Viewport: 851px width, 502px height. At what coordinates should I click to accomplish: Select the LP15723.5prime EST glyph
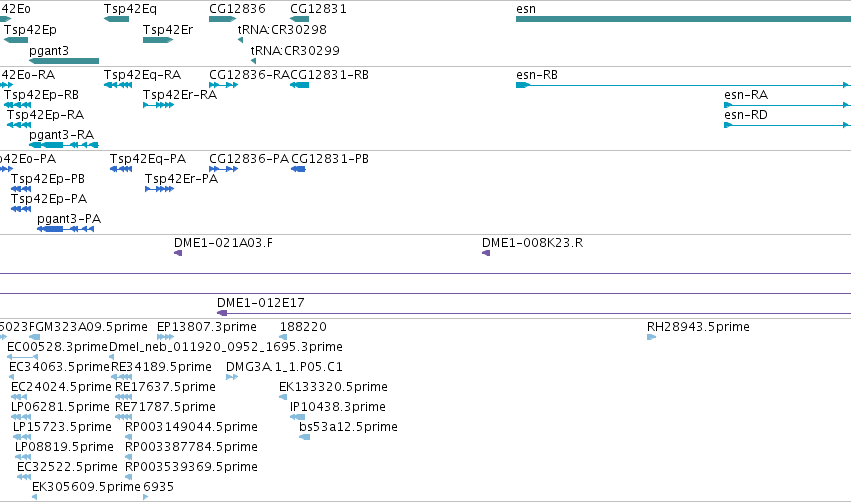point(22,437)
